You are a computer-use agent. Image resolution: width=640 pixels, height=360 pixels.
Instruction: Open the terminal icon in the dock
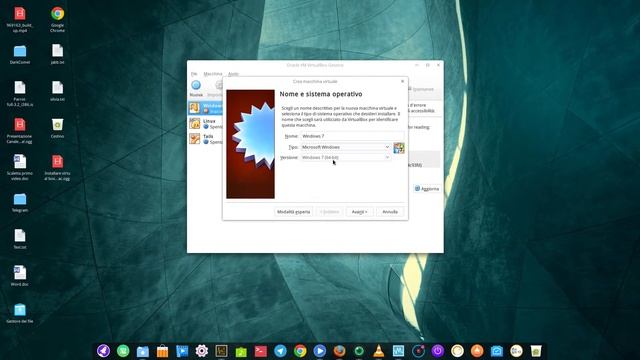tap(260, 351)
